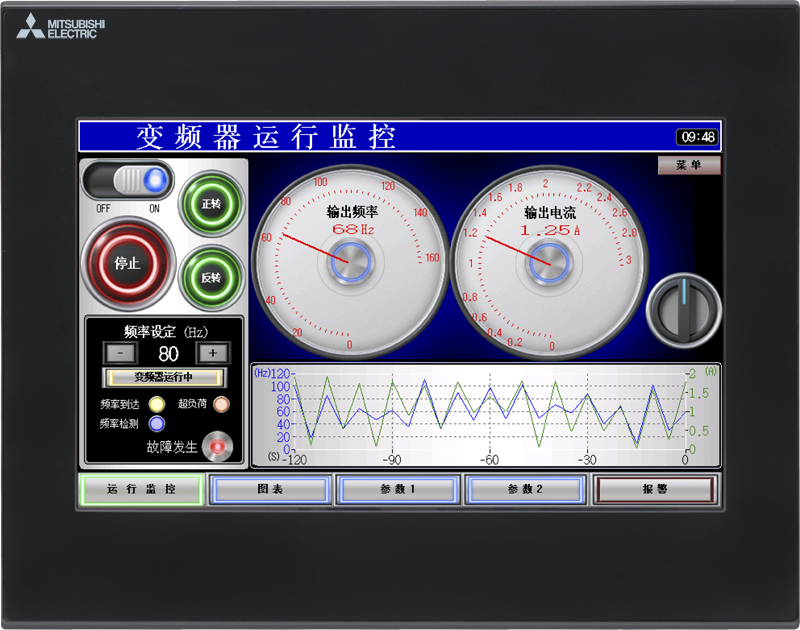Screen dimensions: 800x630
Task: Toggle the OFF/ON power switch
Action: [128, 178]
